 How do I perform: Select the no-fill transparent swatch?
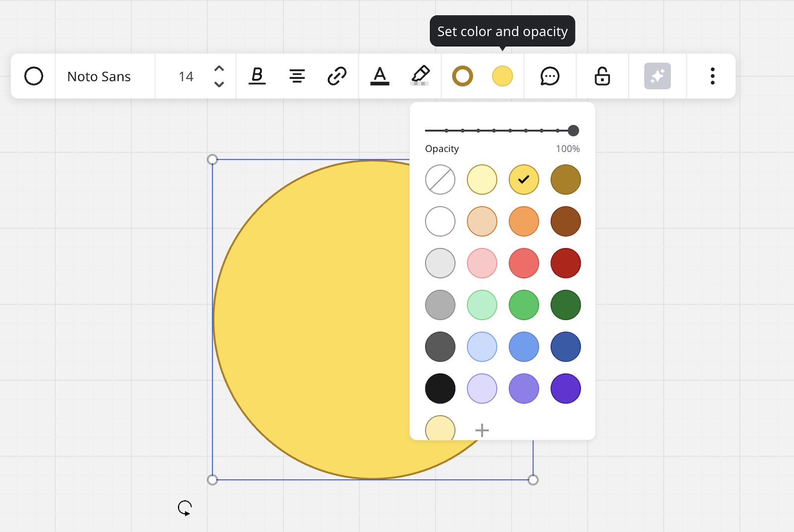coord(440,179)
